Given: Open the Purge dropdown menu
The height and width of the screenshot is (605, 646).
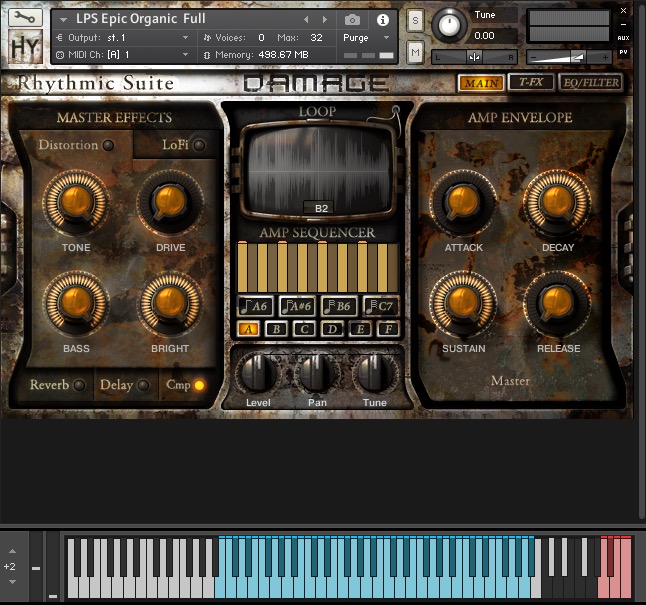Looking at the screenshot, I should tap(366, 38).
